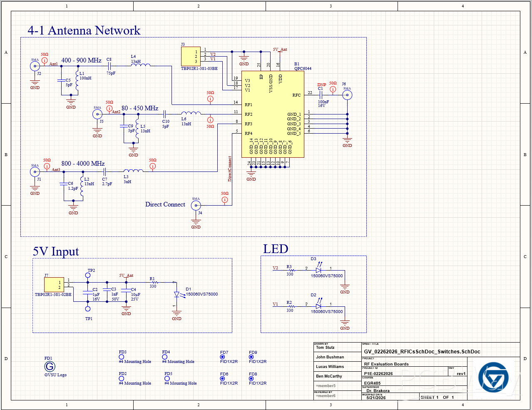Click 'RF Evaluation Boards' project name
The image size is (532, 410).
(x=386, y=364)
